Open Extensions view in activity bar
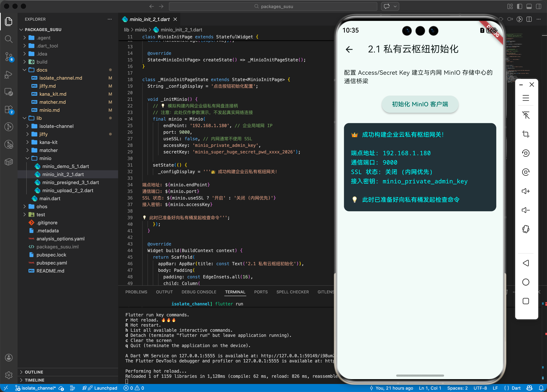 click(x=9, y=109)
